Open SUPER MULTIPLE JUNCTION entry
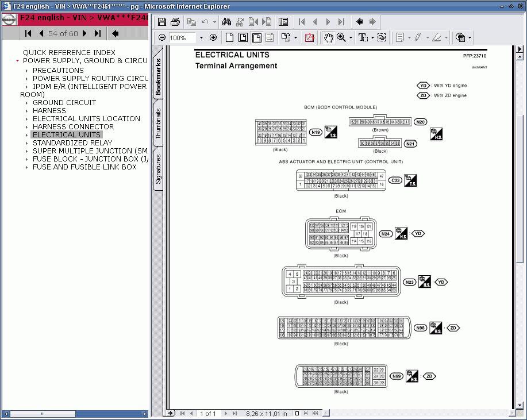Viewport: 527px width, 420px height. 90,151
